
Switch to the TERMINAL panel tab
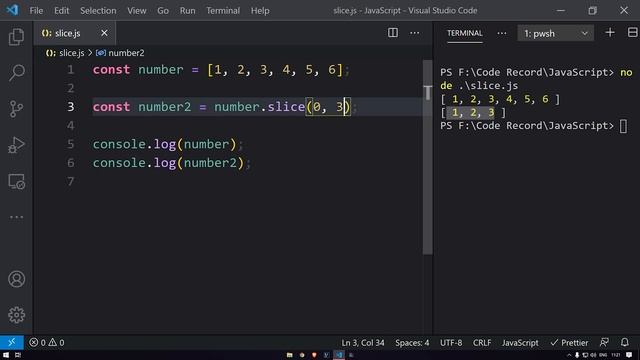[464, 33]
